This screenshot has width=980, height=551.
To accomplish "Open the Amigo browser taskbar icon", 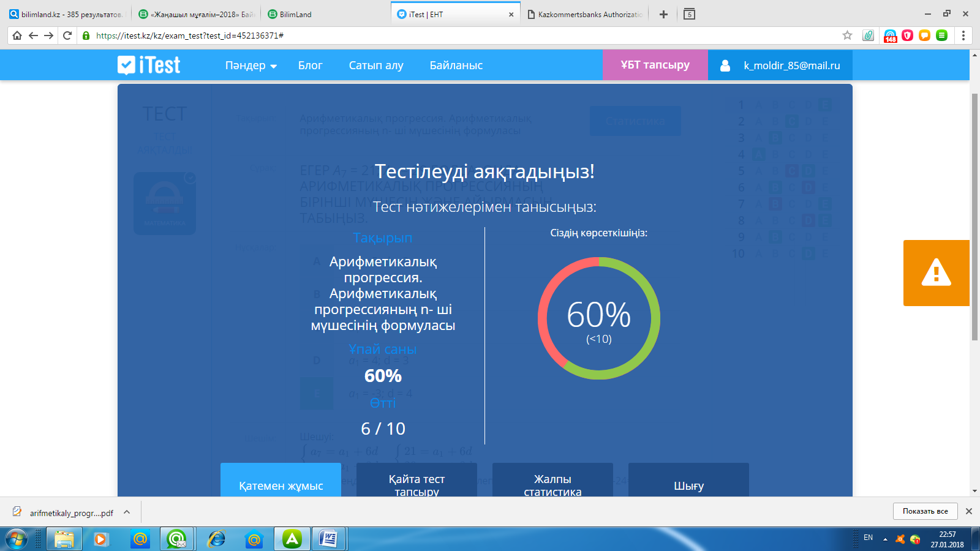I will pyautogui.click(x=292, y=539).
